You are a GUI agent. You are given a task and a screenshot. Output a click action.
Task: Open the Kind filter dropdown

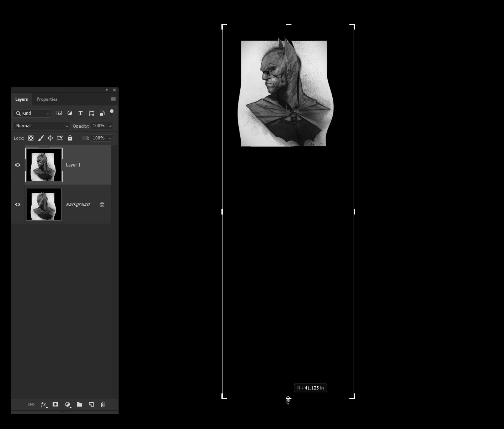point(32,113)
